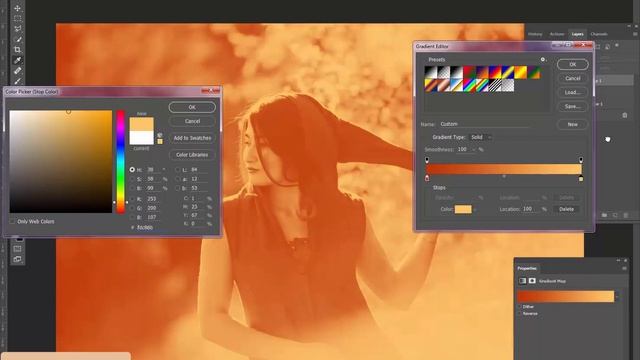Click the current color white swatch

tap(142, 138)
